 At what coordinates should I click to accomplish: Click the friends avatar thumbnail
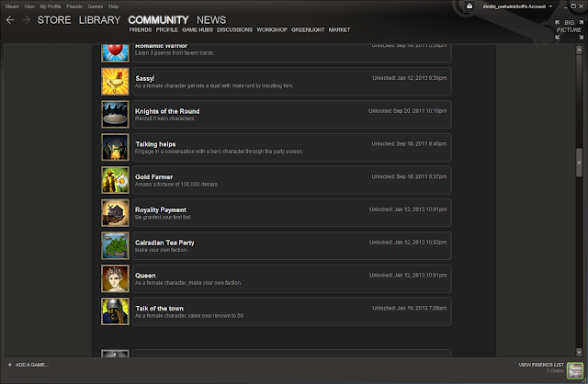point(575,370)
